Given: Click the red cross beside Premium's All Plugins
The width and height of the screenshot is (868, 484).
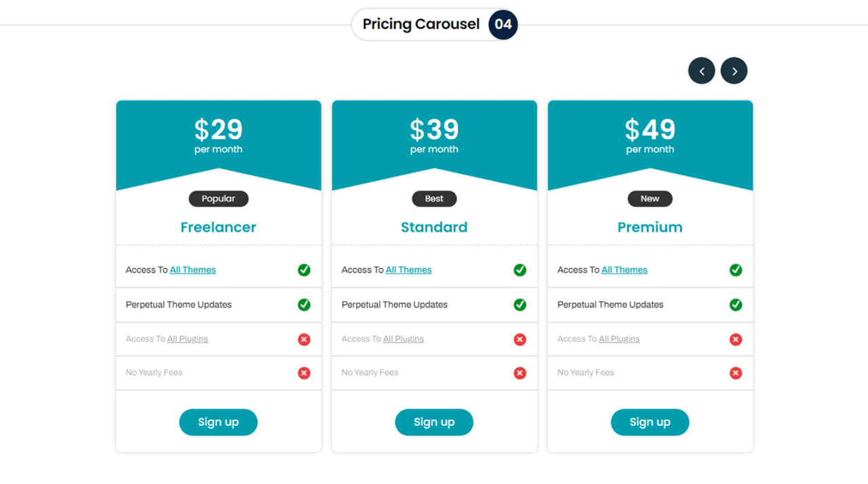Looking at the screenshot, I should coord(736,339).
